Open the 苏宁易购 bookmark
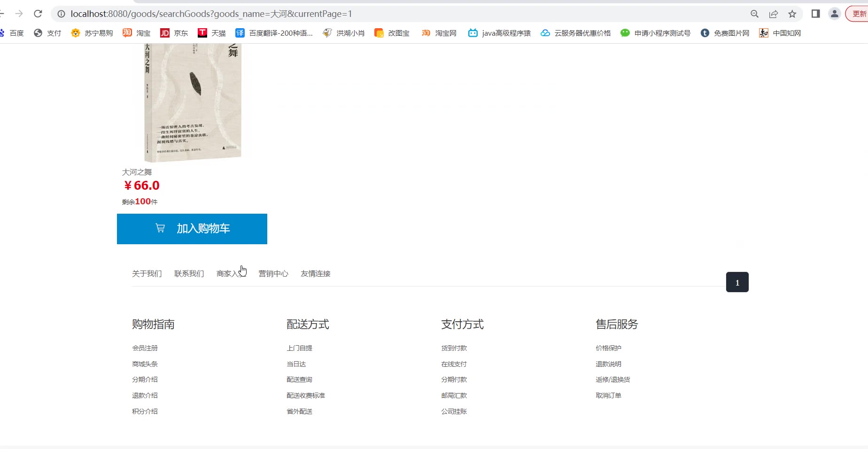 click(92, 33)
